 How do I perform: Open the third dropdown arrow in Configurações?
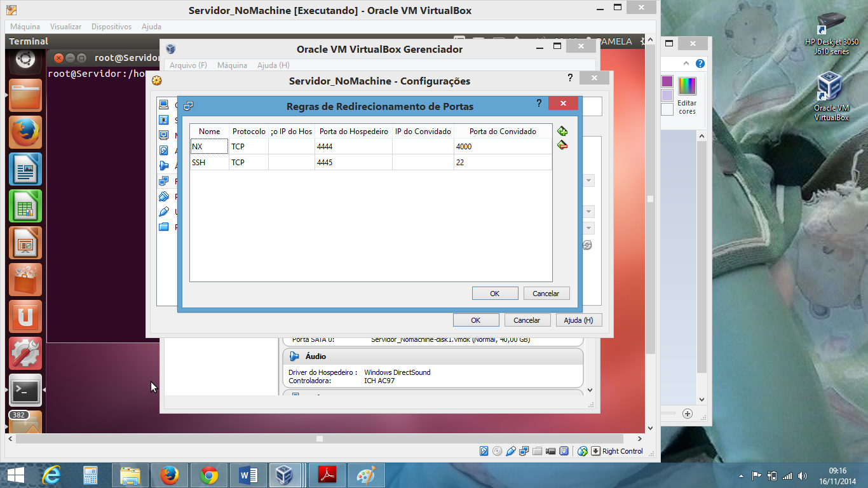pos(589,228)
